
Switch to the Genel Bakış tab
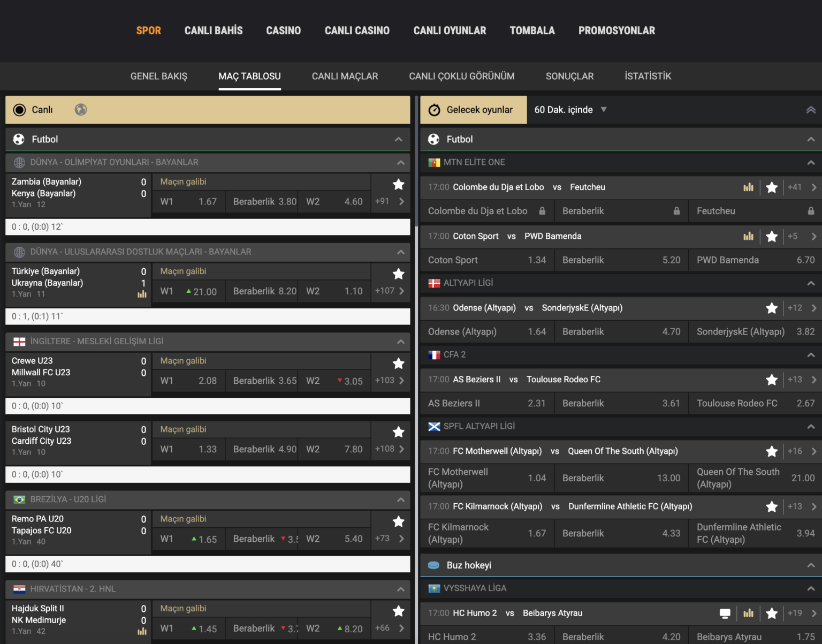click(159, 76)
